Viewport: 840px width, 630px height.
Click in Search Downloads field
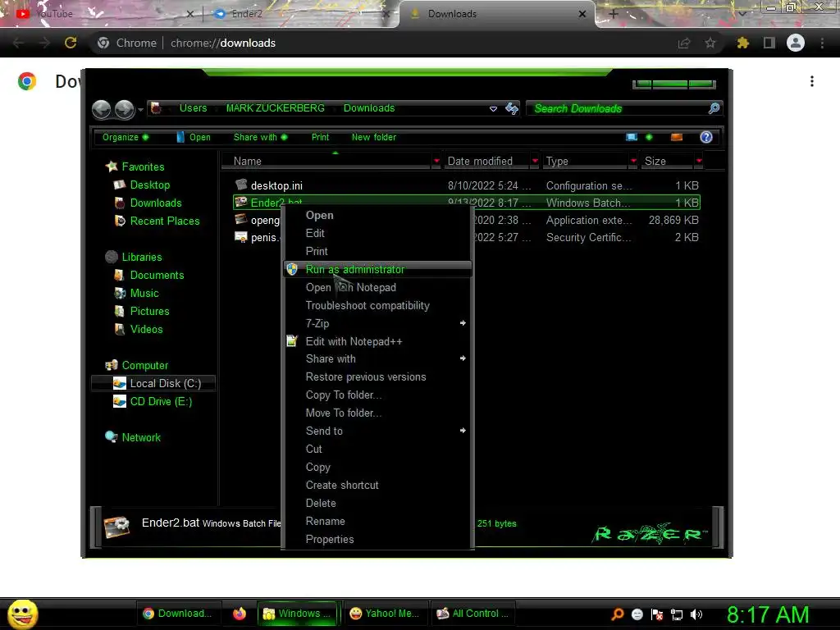click(x=618, y=109)
